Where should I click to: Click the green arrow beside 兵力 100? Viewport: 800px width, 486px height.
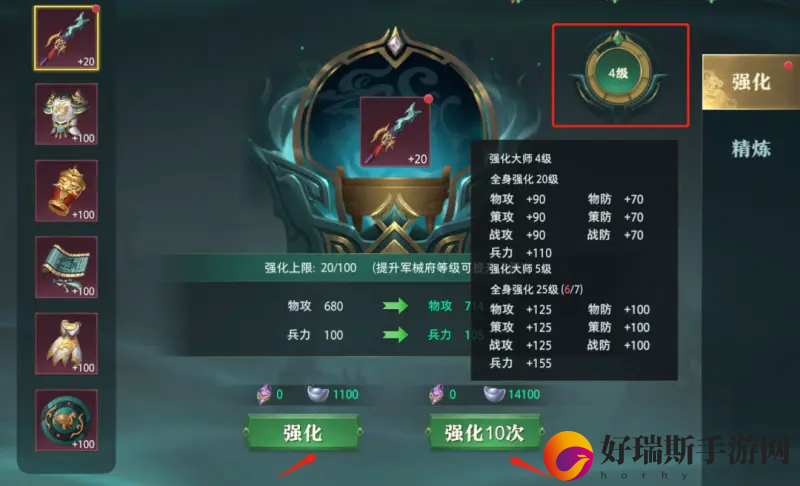[395, 335]
